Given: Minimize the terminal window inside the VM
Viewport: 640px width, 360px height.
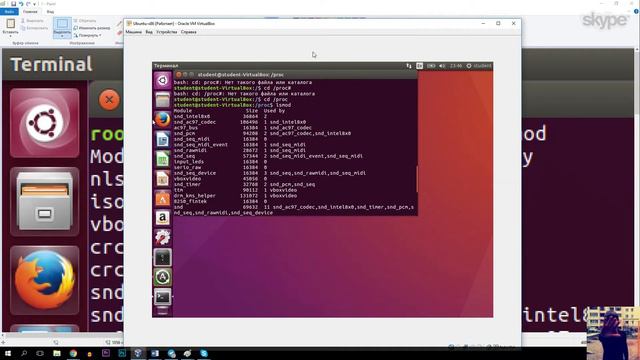Looking at the screenshot, I should click(185, 75).
